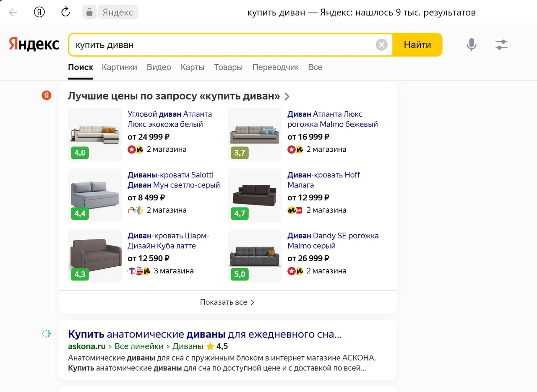
Task: Open 'Купить анатомические диваны для ежедневного сна' result
Action: (x=205, y=334)
